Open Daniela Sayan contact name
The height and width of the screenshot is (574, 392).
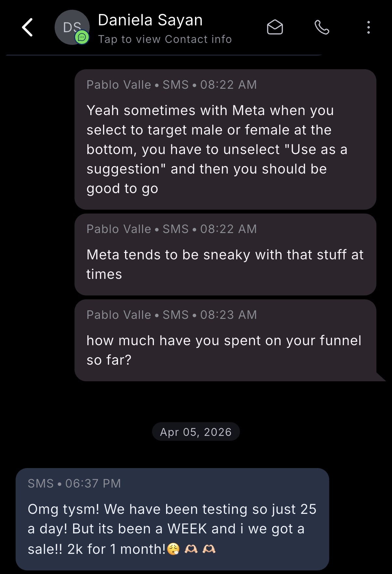150,20
